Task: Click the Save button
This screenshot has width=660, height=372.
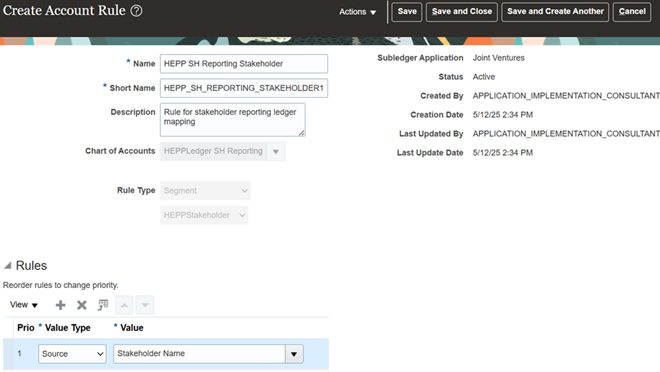Action: point(407,12)
